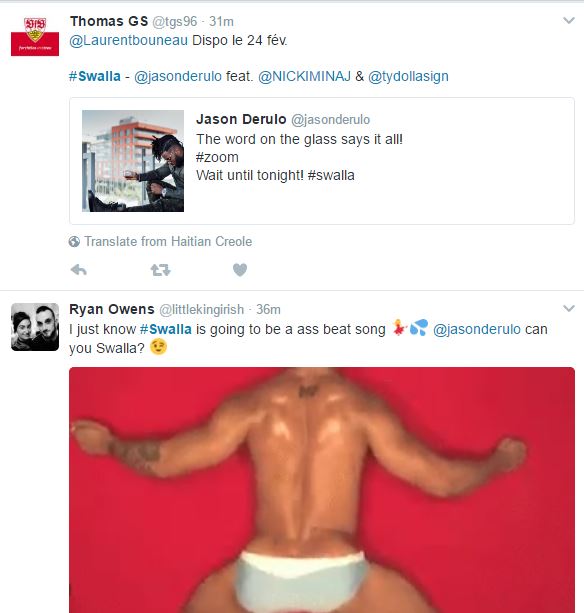Open @jasonderulo mention in Ryan Owens tweet

[477, 329]
